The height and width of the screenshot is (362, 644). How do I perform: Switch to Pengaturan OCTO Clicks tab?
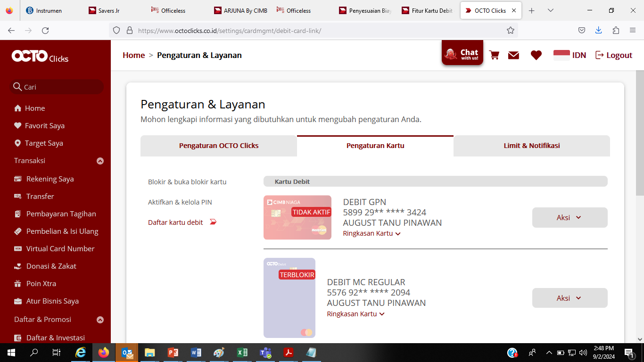[219, 146]
